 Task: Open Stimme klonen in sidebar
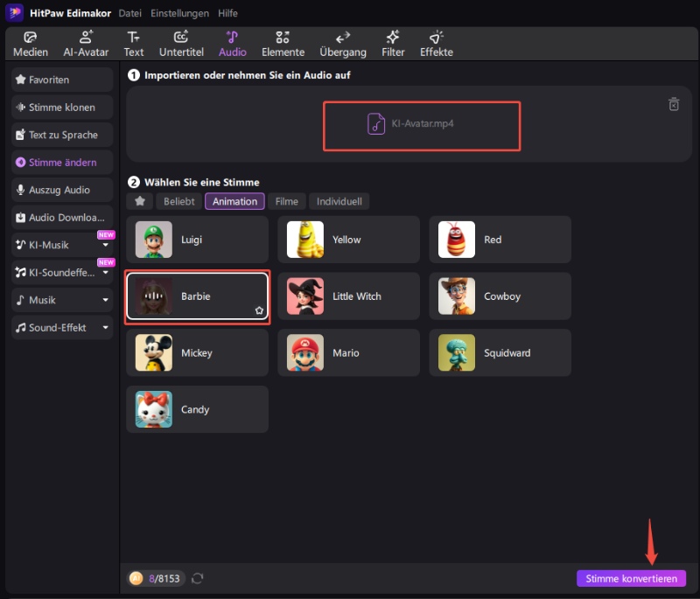62,108
